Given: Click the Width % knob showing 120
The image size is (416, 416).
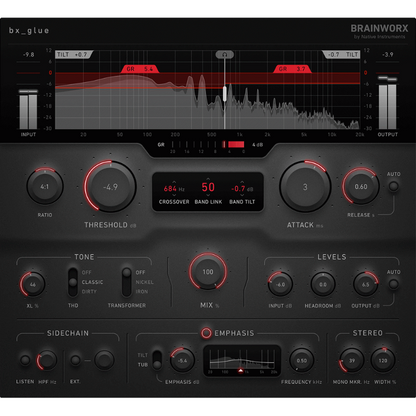Looking at the screenshot, I should pos(383,361).
